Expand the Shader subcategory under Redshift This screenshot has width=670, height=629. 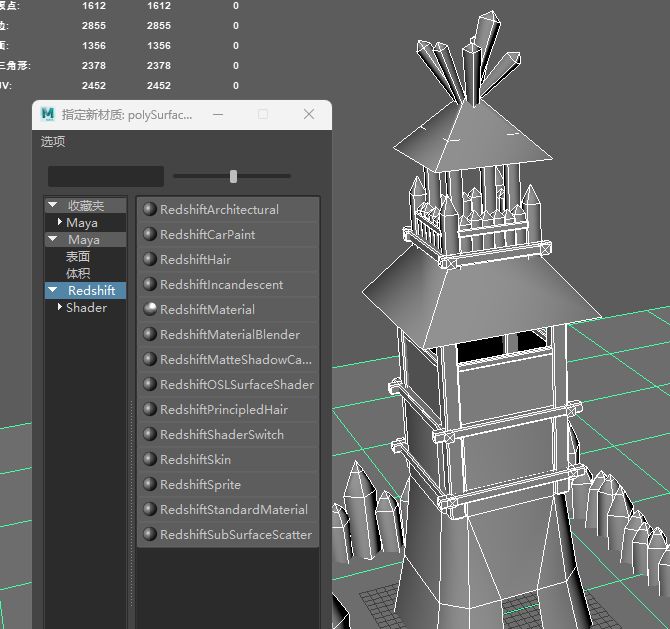pyautogui.click(x=60, y=307)
